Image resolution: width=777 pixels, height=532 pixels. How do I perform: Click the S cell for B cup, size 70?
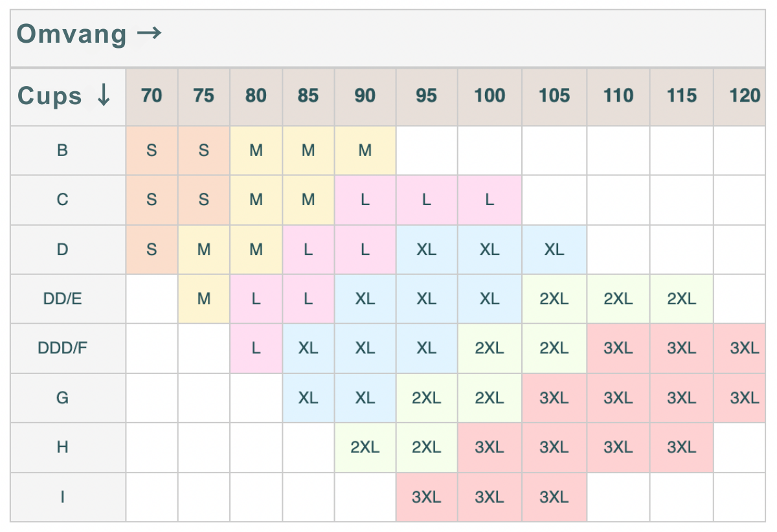pyautogui.click(x=152, y=151)
